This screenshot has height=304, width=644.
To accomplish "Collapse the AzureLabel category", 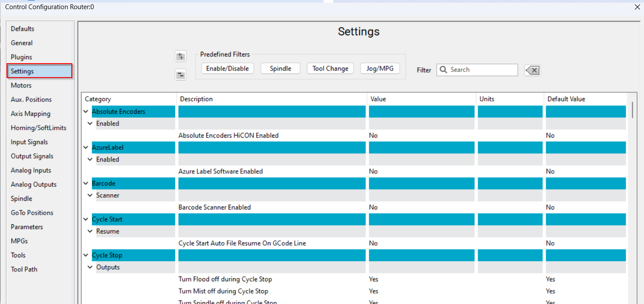I will pyautogui.click(x=86, y=148).
